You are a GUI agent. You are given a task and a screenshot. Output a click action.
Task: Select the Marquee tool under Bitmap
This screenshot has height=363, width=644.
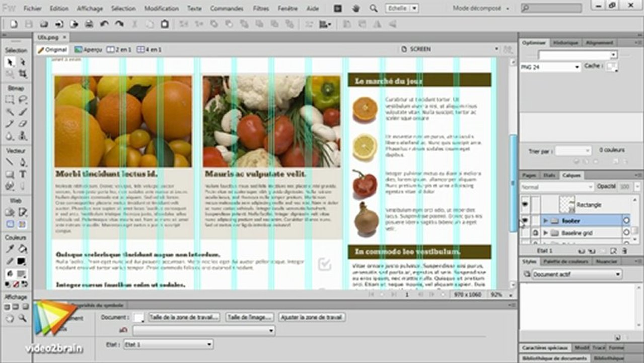(x=10, y=99)
